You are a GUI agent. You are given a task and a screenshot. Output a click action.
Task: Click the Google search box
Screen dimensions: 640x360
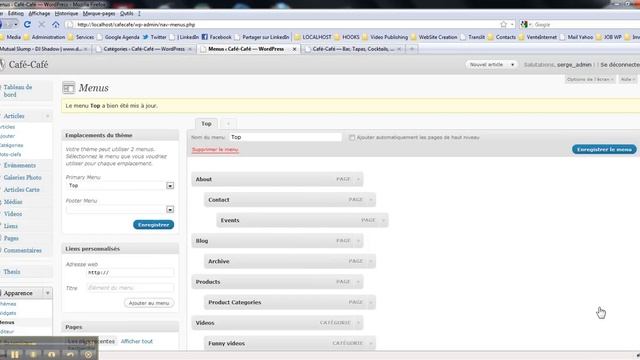[x=586, y=24]
